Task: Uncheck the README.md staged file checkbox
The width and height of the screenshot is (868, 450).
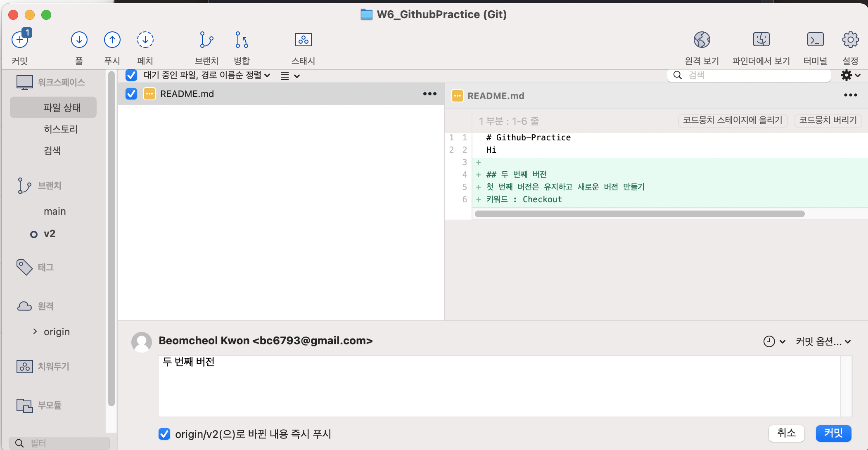Action: pyautogui.click(x=131, y=94)
